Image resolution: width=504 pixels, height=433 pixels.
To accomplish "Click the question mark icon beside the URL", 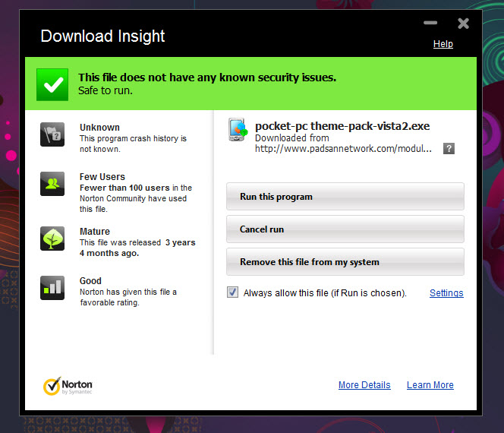I will click(x=449, y=149).
